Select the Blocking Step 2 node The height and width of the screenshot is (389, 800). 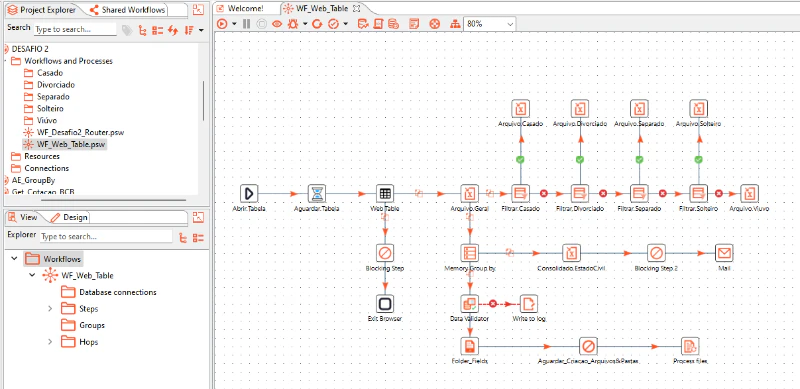coord(656,253)
